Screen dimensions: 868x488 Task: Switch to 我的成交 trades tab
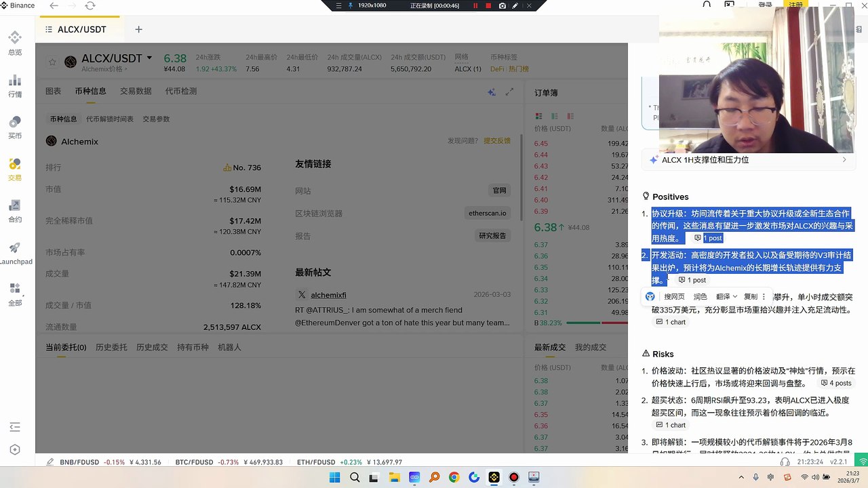point(591,347)
